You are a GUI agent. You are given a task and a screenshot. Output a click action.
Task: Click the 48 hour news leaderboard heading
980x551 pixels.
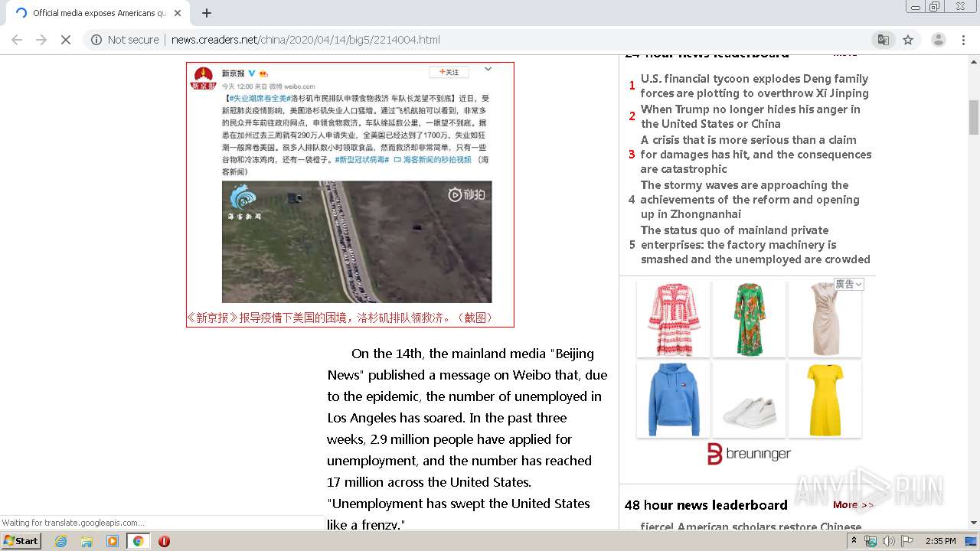point(706,505)
